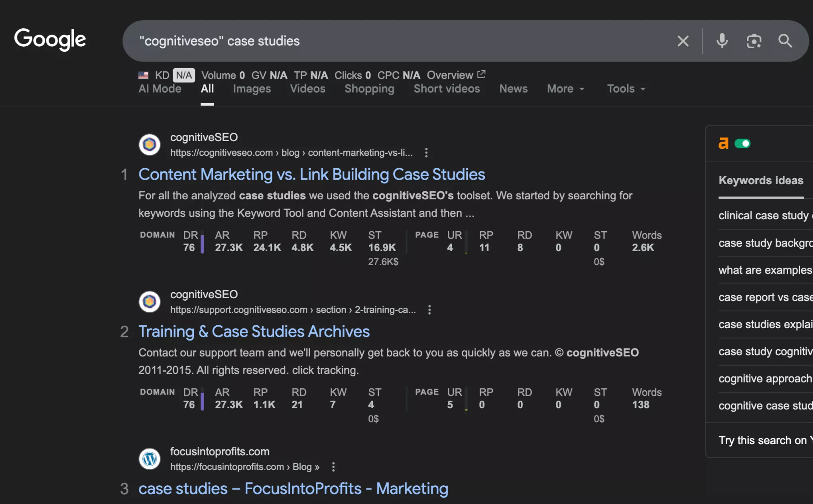The image size is (813, 504).
Task: Click the cognitiveSEO favicon on the first result
Action: [149, 144]
